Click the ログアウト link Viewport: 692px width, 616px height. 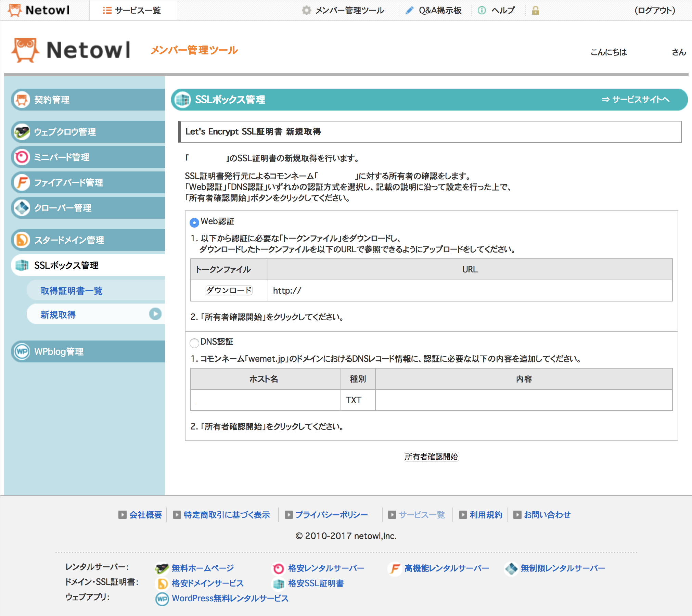655,10
